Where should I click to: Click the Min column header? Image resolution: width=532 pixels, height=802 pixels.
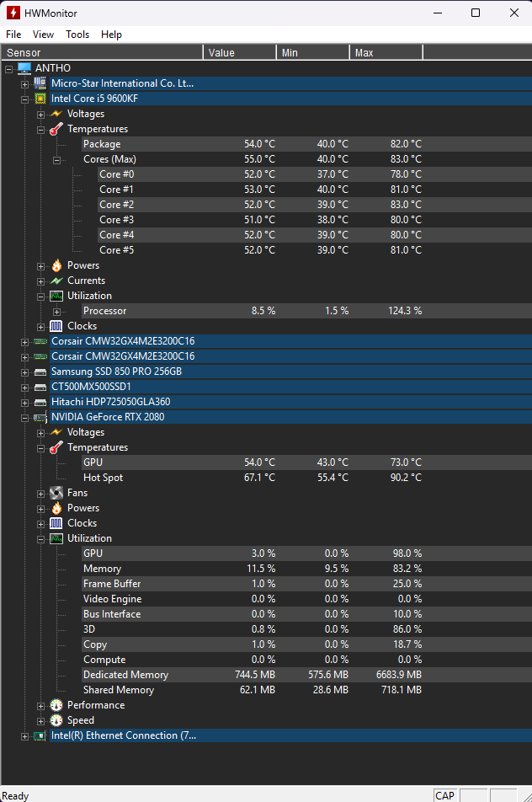313,53
